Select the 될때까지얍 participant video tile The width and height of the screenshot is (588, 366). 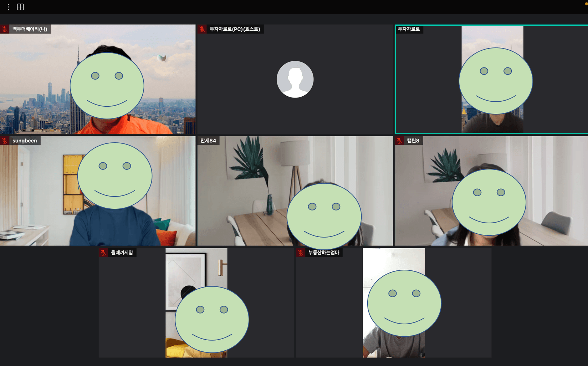196,303
